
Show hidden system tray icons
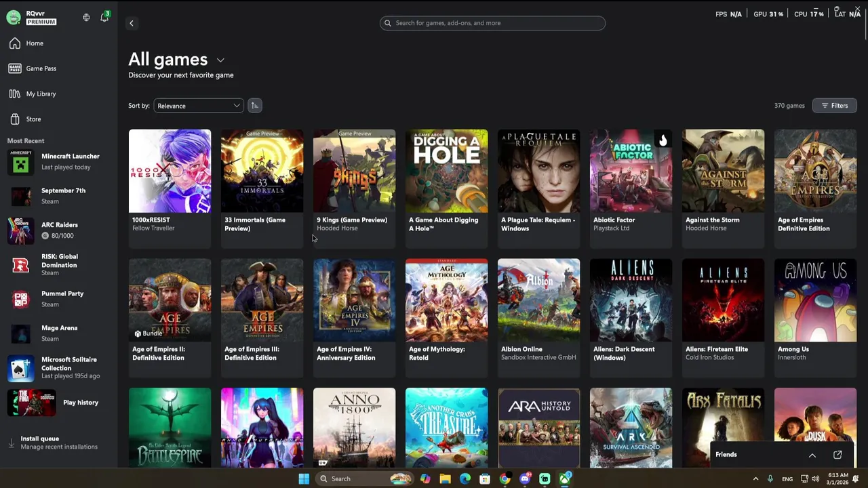755,479
